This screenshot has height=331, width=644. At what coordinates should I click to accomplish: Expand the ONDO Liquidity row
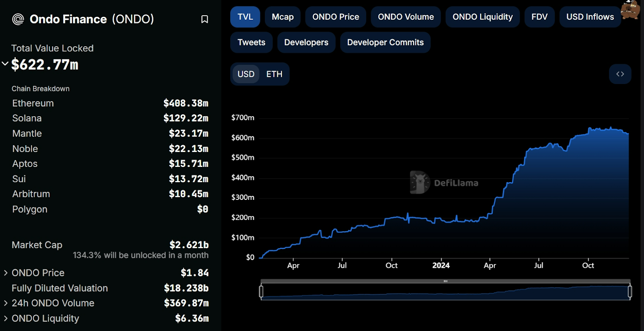(6, 319)
